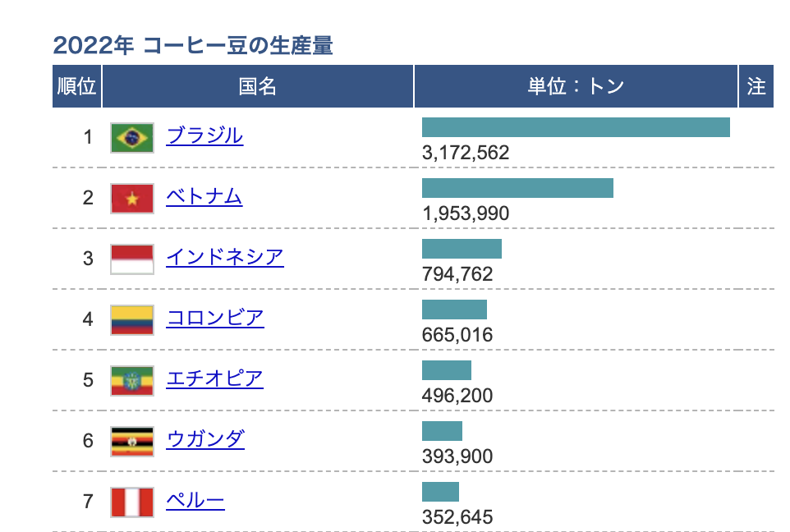Open the コロンビア country link
This screenshot has height=532, width=790.
coord(215,318)
